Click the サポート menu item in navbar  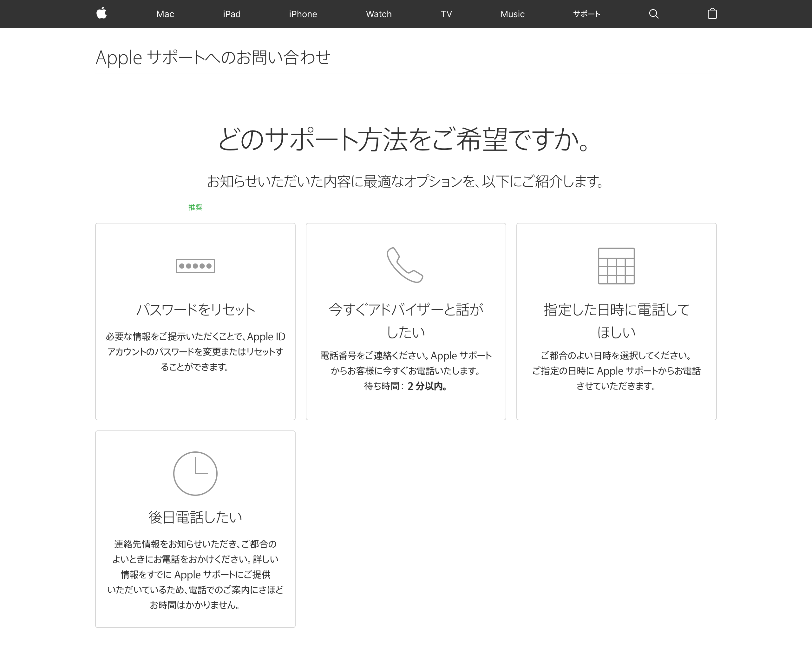click(584, 13)
